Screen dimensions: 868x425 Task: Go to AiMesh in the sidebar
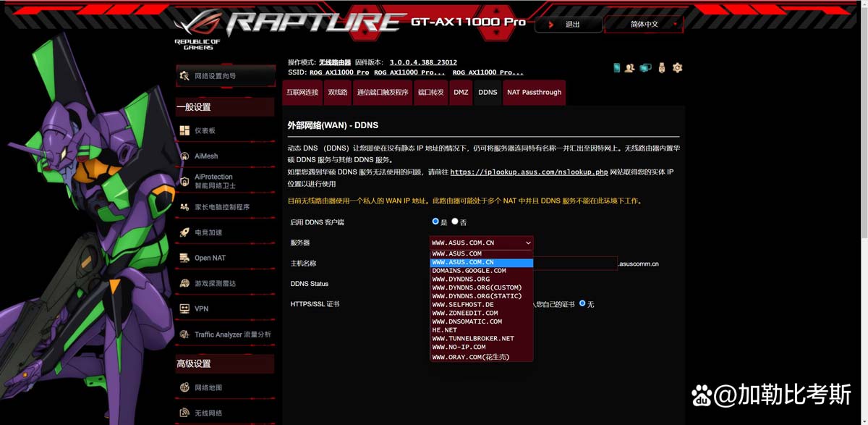225,156
